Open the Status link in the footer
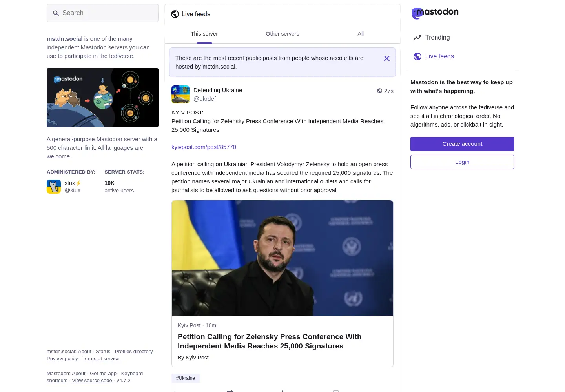 103,352
